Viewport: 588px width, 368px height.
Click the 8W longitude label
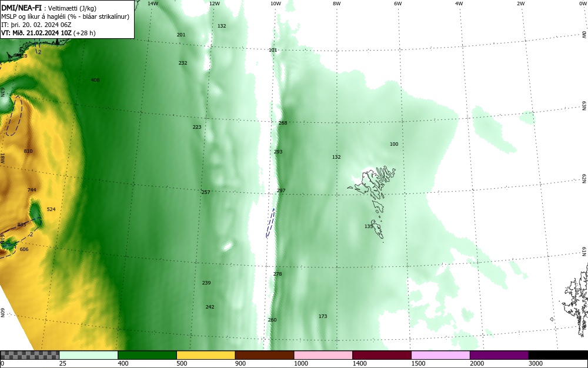click(337, 4)
